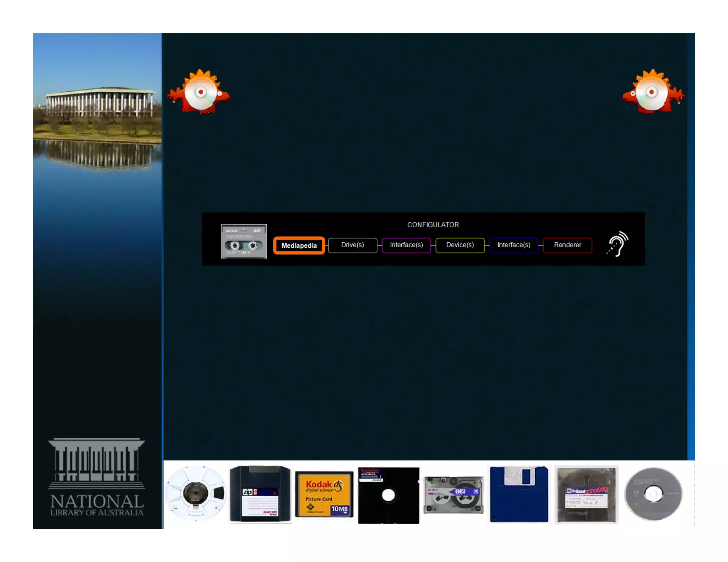Click the National Library of Australia logo
Screen dimensions: 728x562
click(x=97, y=478)
